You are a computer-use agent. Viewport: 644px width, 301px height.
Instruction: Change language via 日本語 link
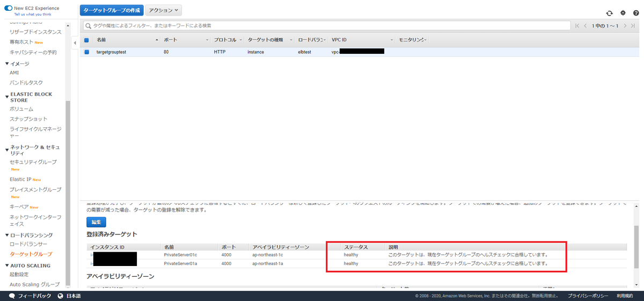click(74, 296)
